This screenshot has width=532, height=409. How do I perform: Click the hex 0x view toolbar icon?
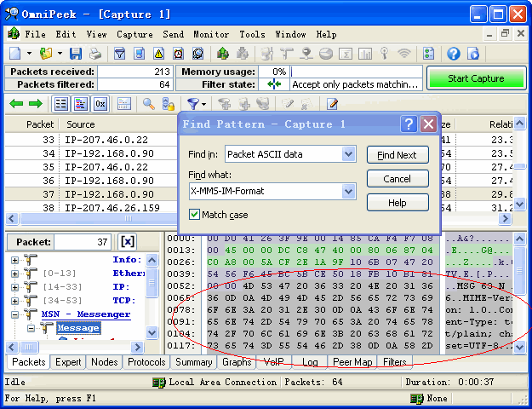tap(100, 104)
